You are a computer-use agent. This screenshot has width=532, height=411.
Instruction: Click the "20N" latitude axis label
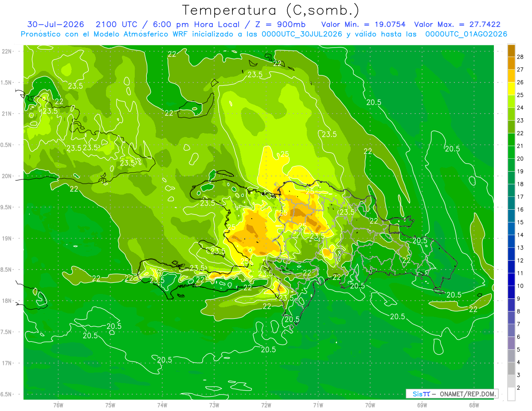click(8, 176)
